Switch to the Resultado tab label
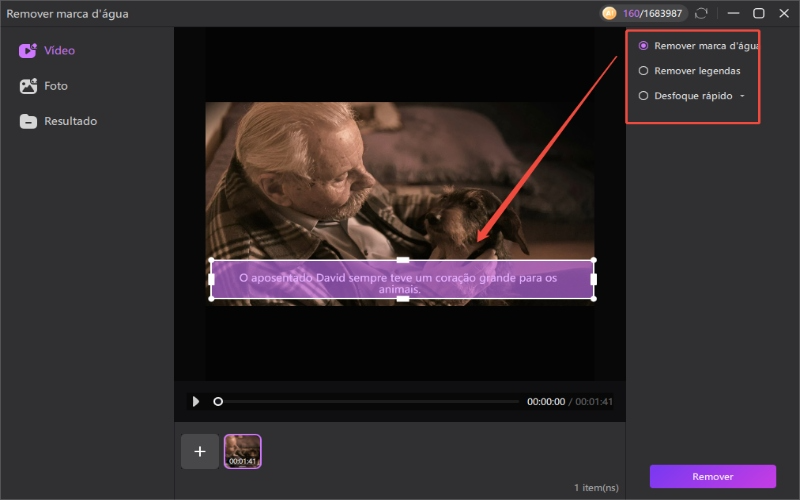The image size is (800, 500). coord(70,121)
